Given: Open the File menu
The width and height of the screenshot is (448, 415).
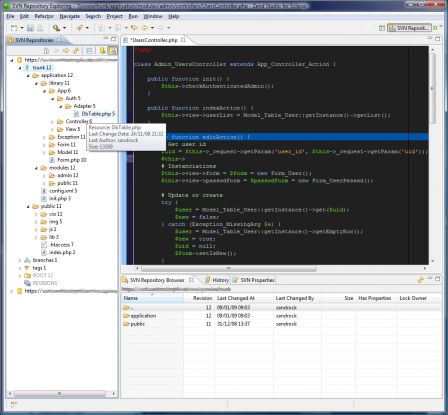Looking at the screenshot, I should click(x=10, y=16).
